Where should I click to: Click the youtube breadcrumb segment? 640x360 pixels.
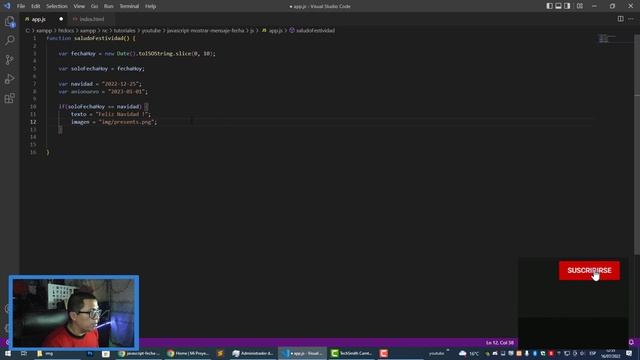tap(151, 31)
